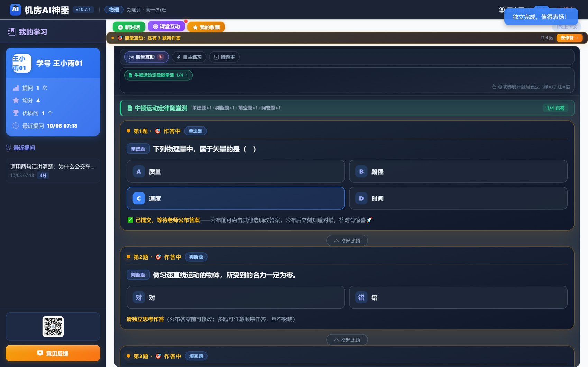Choose 对 for the 判断题
The height and width of the screenshot is (367, 588).
(x=236, y=297)
